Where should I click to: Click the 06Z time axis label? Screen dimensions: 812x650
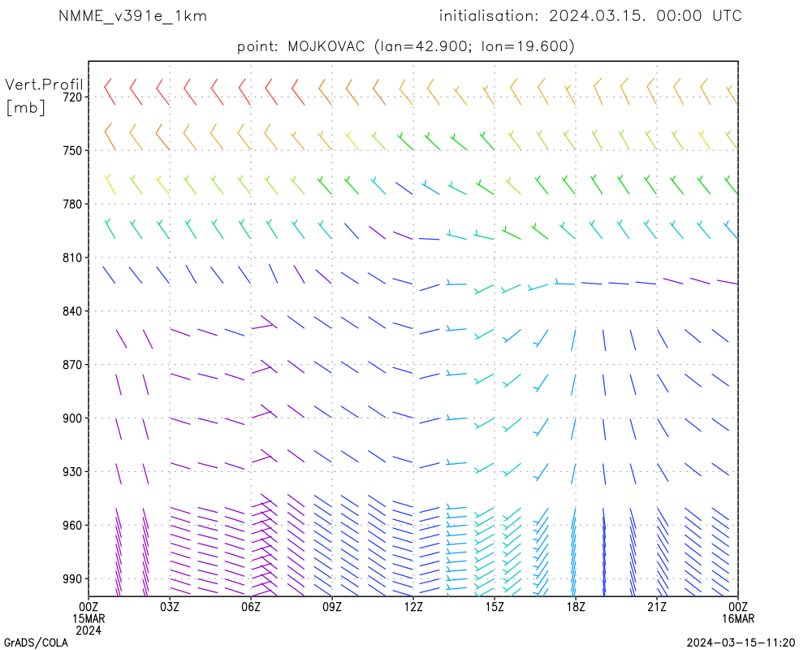pyautogui.click(x=251, y=607)
